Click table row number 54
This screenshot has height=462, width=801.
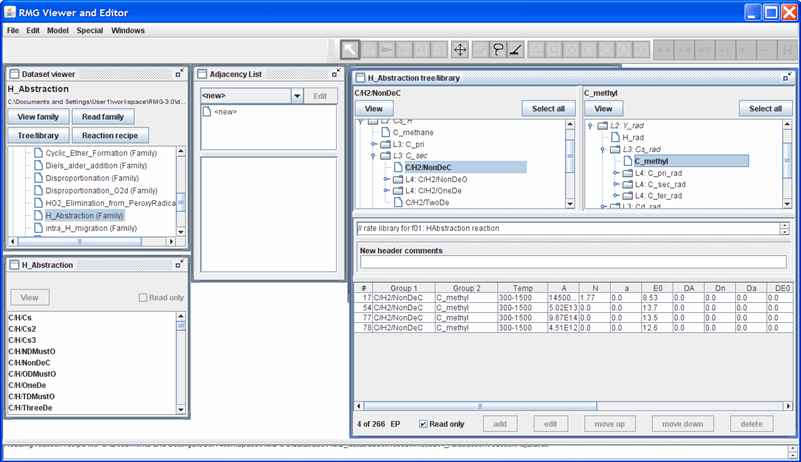[363, 308]
